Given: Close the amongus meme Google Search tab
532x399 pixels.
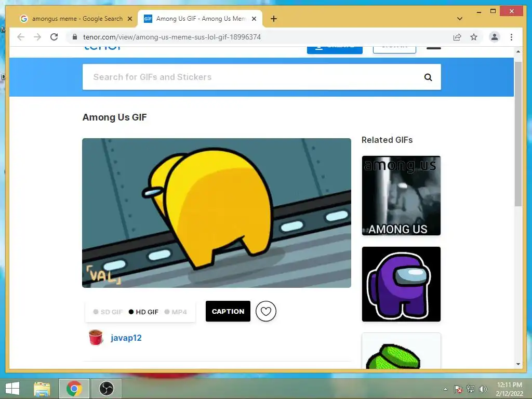Looking at the screenshot, I should tap(129, 19).
